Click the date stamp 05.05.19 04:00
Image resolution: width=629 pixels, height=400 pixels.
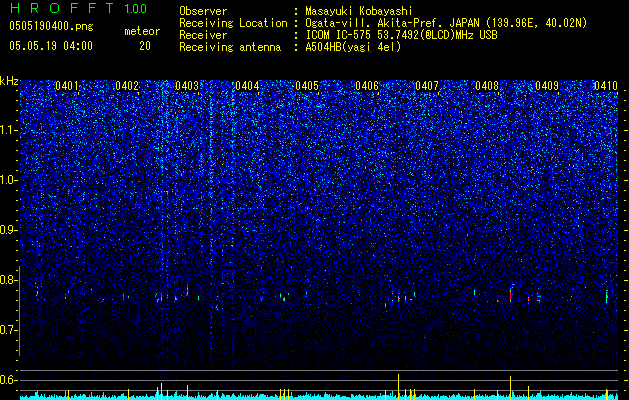(51, 46)
